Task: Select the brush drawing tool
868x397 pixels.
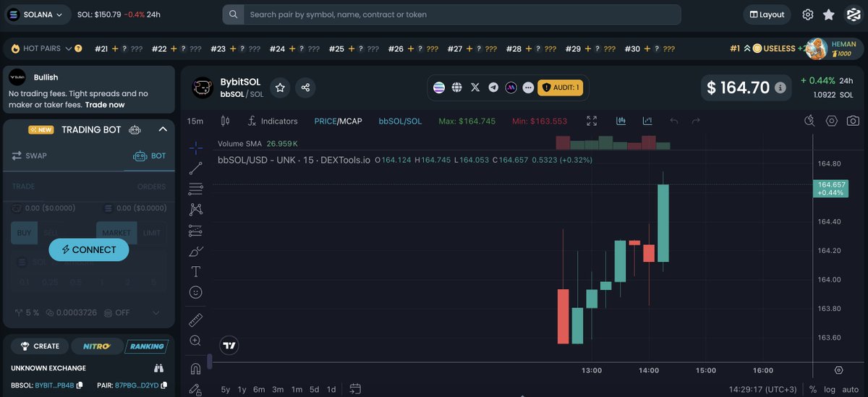Action: 195,252
